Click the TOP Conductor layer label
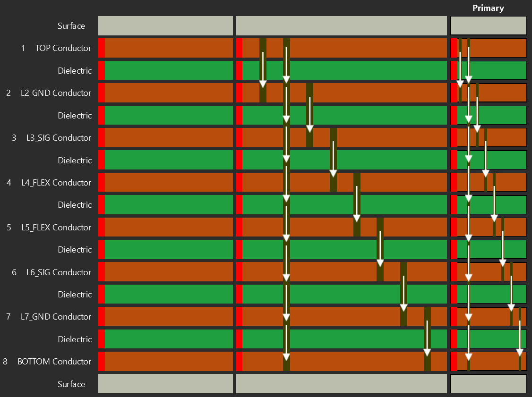532x397 pixels. coord(63,48)
